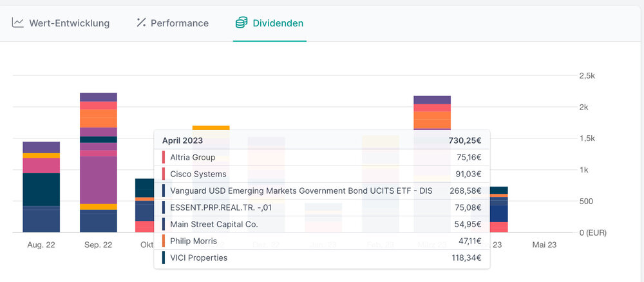Select the Dividenden tab label
Screen dimensions: 644x282
tap(278, 23)
